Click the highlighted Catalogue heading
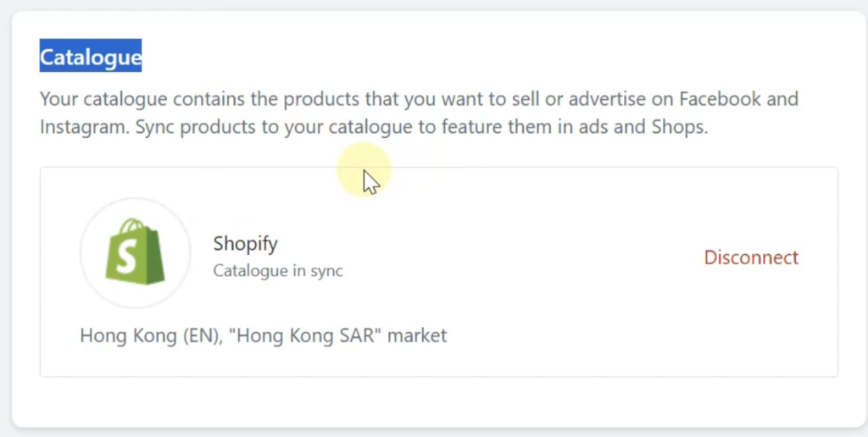The height and width of the screenshot is (437, 868). 91,58
